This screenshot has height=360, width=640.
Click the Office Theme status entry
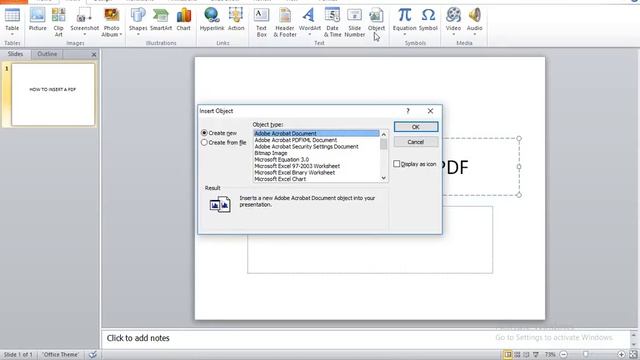point(60,355)
